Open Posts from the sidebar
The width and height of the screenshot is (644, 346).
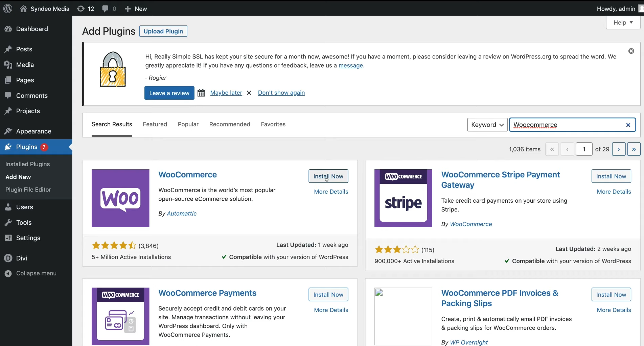[x=36, y=49]
